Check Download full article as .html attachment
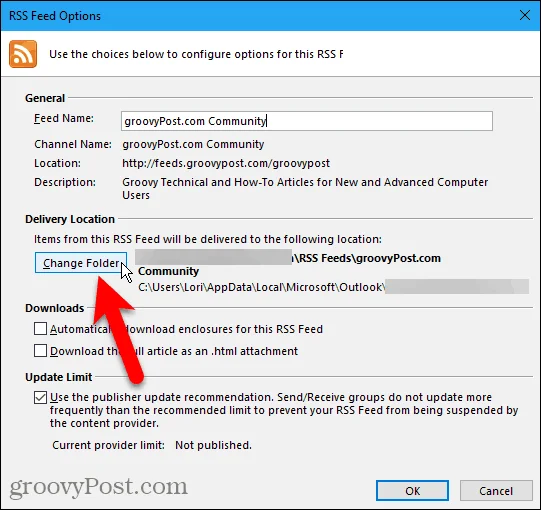Screen dimensions: 541x510 tap(40, 351)
